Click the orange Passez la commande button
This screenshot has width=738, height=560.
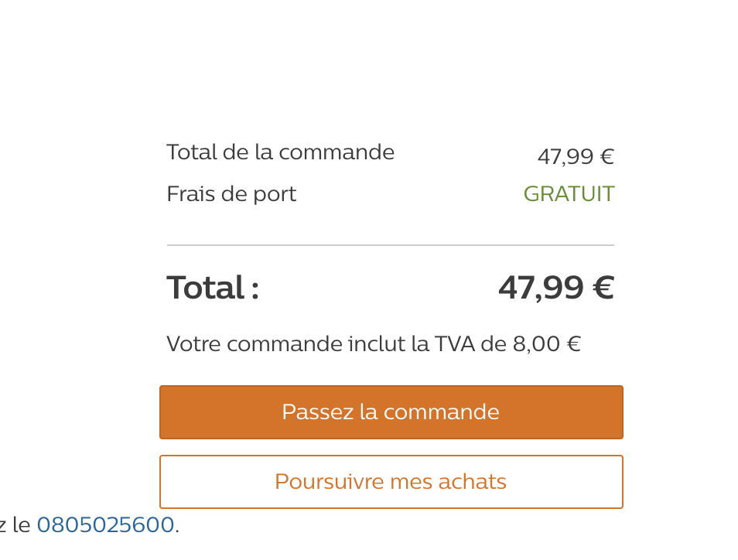[x=391, y=412]
